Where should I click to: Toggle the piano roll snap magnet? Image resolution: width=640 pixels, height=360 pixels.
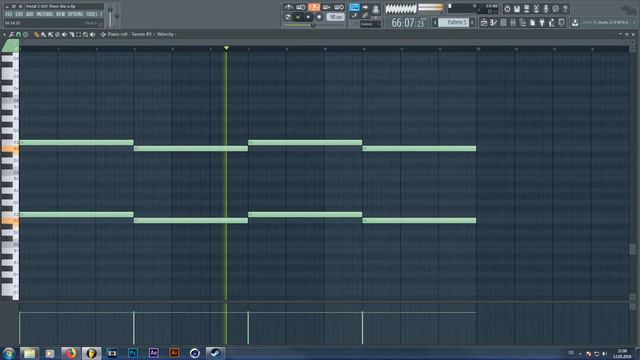point(18,35)
